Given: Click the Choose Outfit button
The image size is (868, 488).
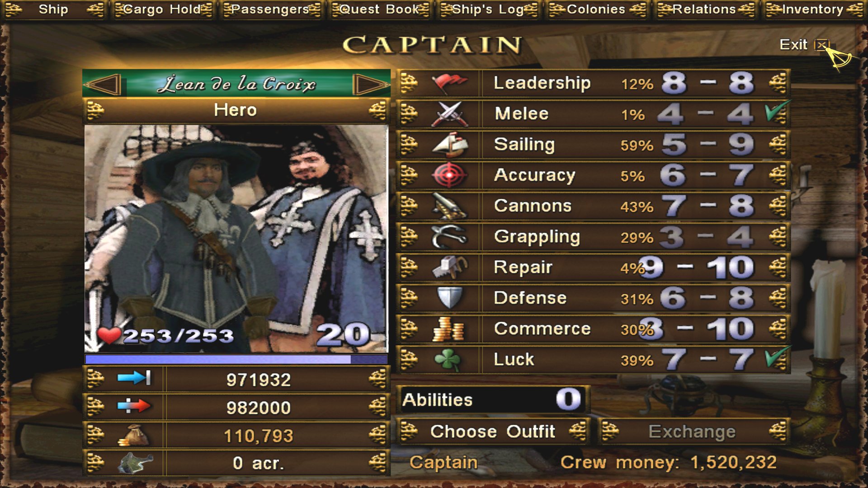Looking at the screenshot, I should 493,432.
